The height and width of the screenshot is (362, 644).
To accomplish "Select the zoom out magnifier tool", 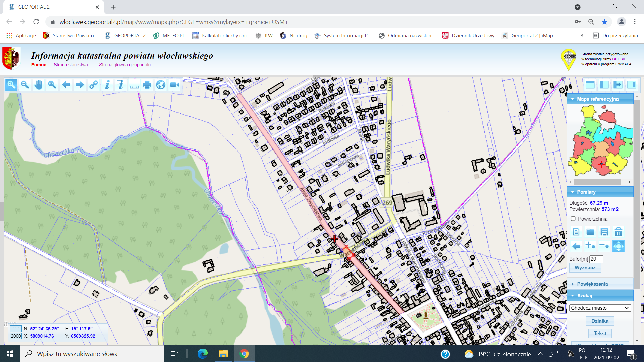I will coord(25,85).
